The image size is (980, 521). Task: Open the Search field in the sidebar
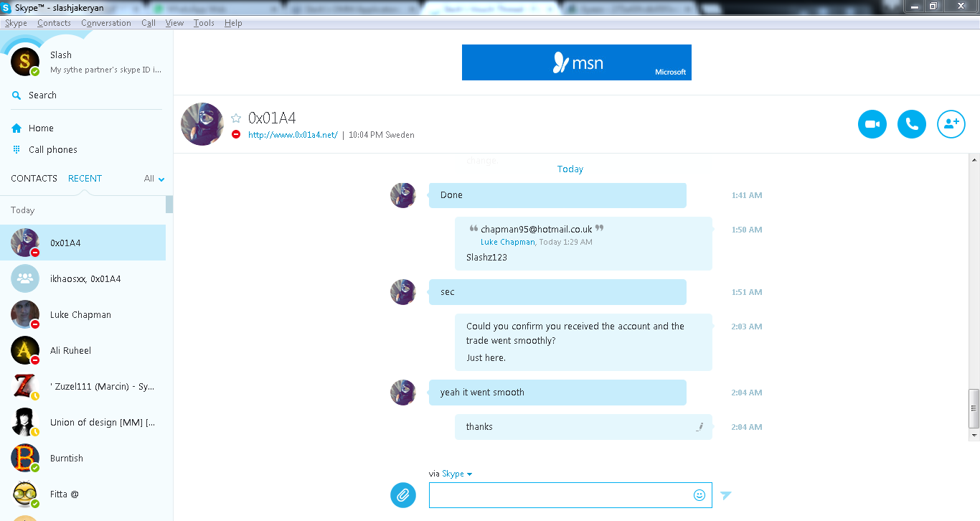[86, 95]
